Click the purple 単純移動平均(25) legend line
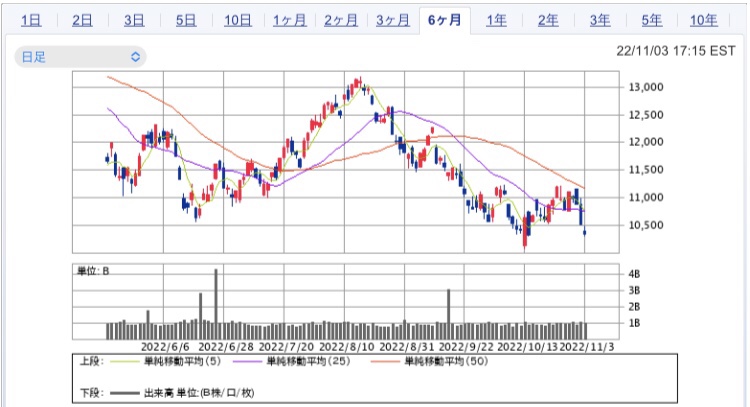The image size is (750, 407). 248,362
